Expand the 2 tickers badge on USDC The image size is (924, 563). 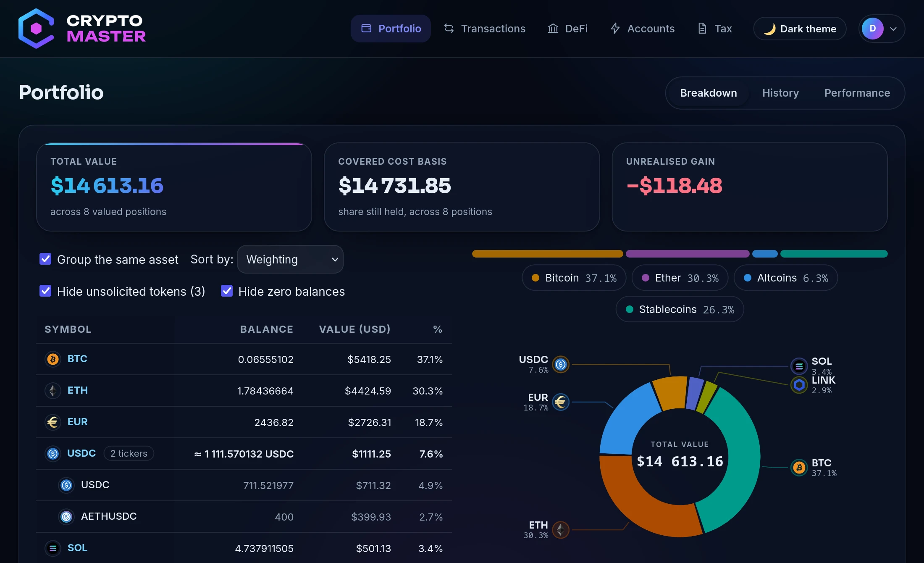[129, 453]
